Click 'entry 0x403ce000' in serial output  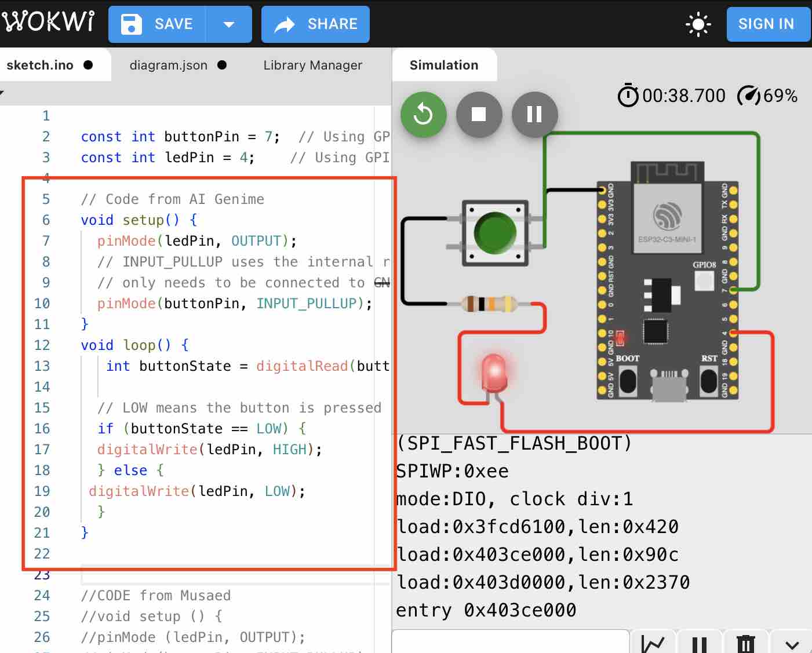pos(486,610)
